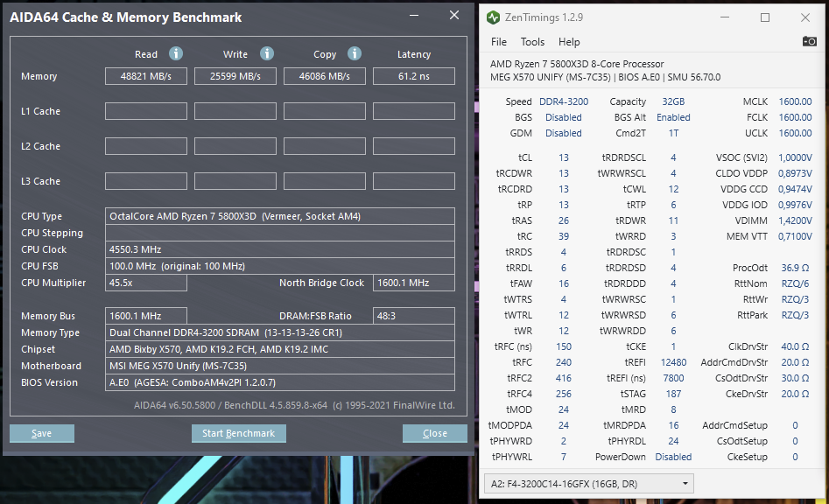Click the empty L3 Cache Latency field
The width and height of the screenshot is (829, 504).
coord(414,180)
